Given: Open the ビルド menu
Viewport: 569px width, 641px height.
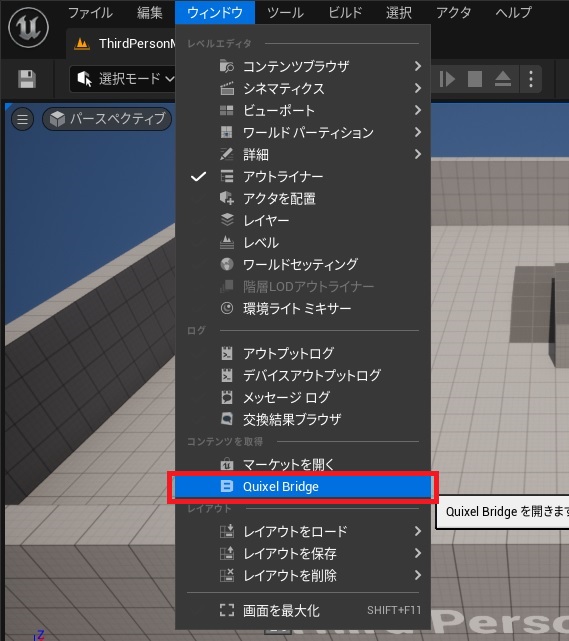Looking at the screenshot, I should click(345, 13).
